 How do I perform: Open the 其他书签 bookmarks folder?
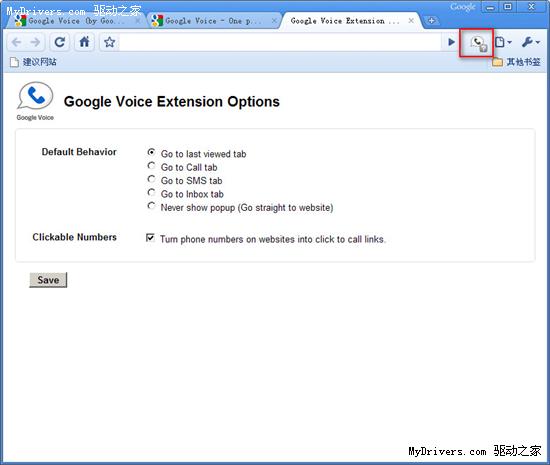516,62
